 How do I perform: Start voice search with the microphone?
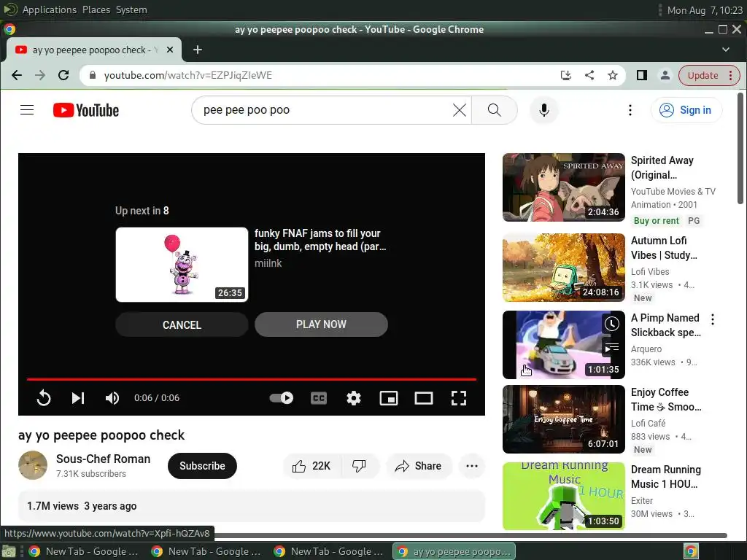pyautogui.click(x=543, y=110)
